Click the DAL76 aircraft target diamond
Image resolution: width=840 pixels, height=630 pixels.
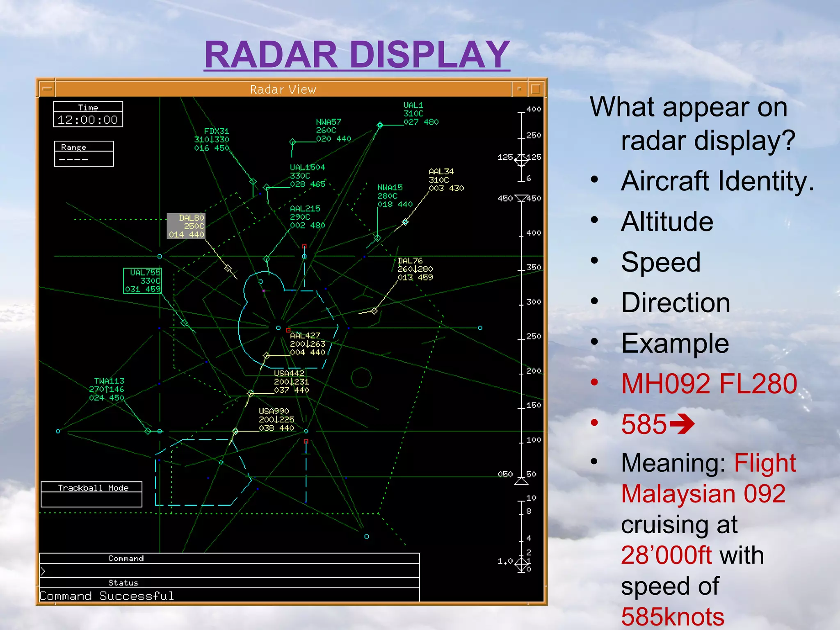(374, 311)
